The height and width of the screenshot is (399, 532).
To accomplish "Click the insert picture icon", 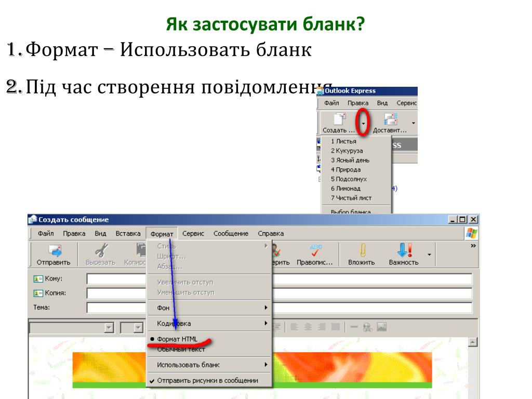I will tap(382, 327).
